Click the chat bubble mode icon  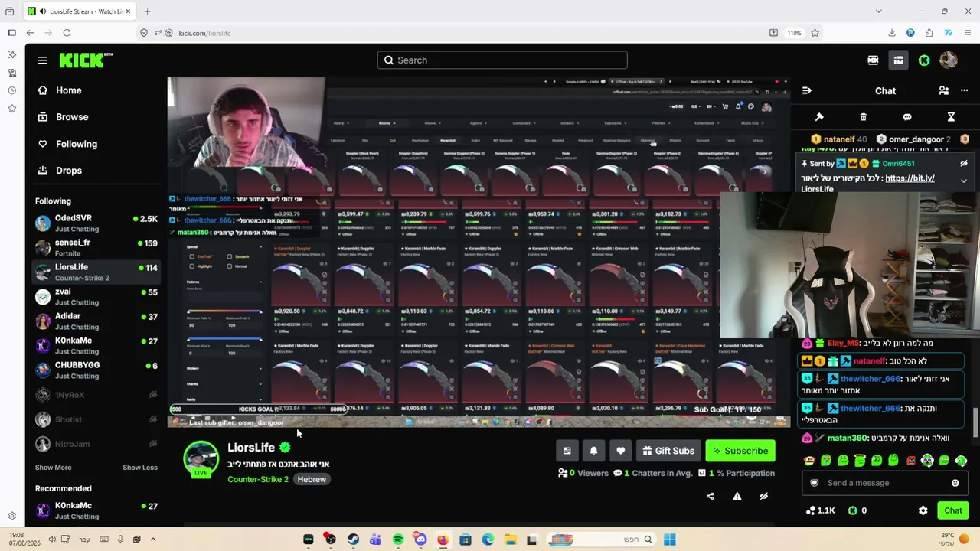coord(907,117)
